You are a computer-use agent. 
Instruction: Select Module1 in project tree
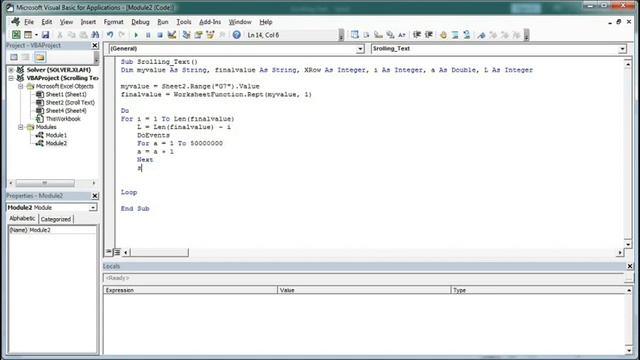tap(56, 135)
